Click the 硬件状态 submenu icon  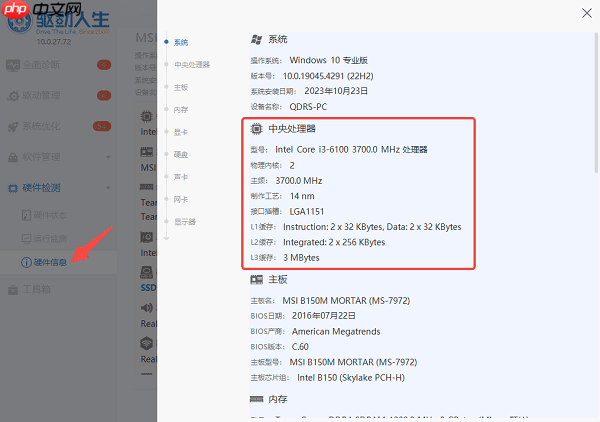point(26,215)
